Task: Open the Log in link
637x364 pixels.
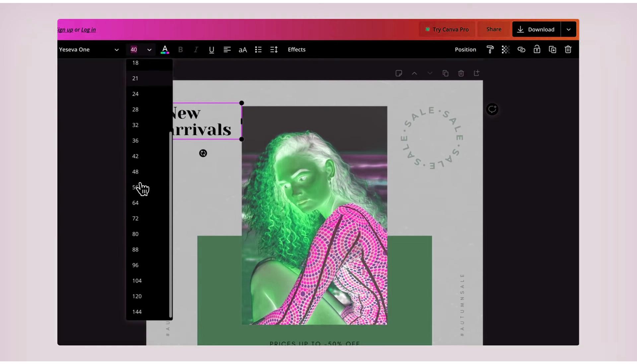Action: click(x=88, y=30)
